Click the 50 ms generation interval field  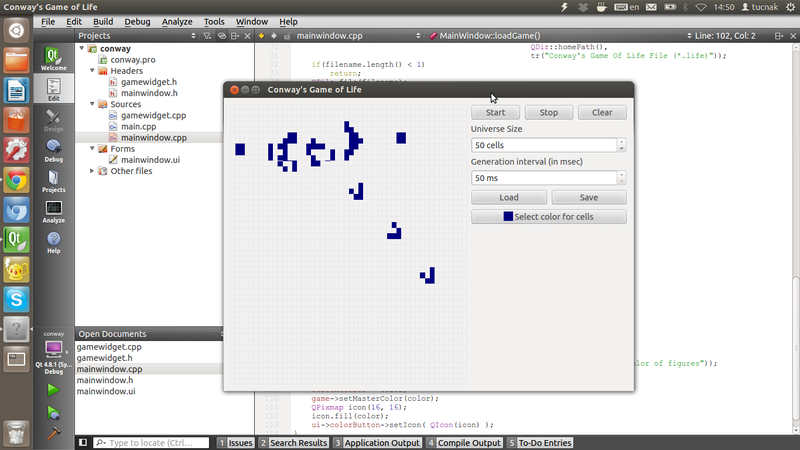[x=544, y=178]
